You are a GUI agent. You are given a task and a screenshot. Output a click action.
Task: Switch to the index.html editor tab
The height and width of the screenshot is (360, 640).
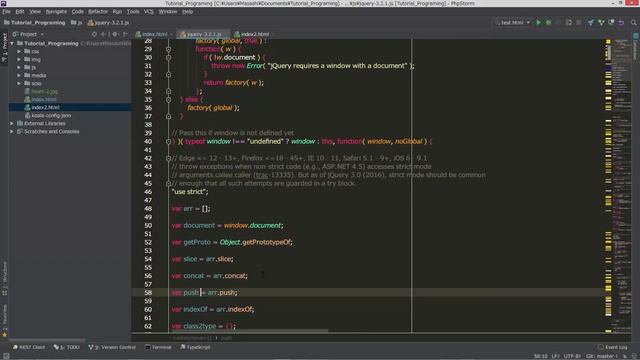[x=154, y=34]
